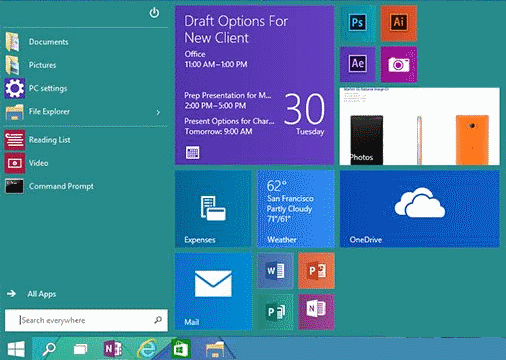The image size is (506, 360).
Task: Click the Search everywhere box
Action: [x=86, y=320]
